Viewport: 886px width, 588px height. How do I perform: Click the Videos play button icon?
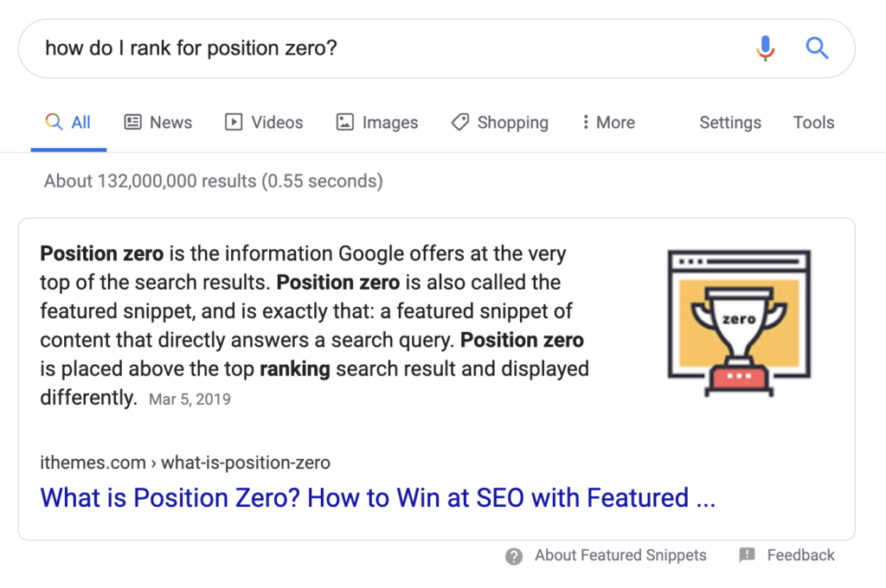233,122
